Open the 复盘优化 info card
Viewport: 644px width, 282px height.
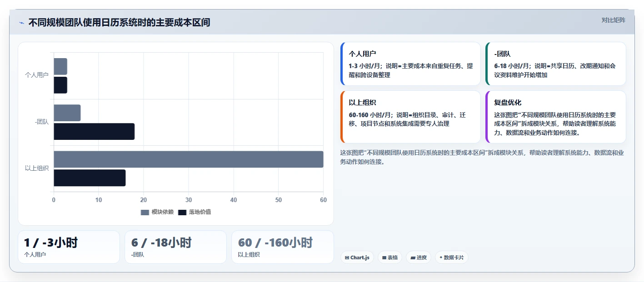[x=556, y=117]
